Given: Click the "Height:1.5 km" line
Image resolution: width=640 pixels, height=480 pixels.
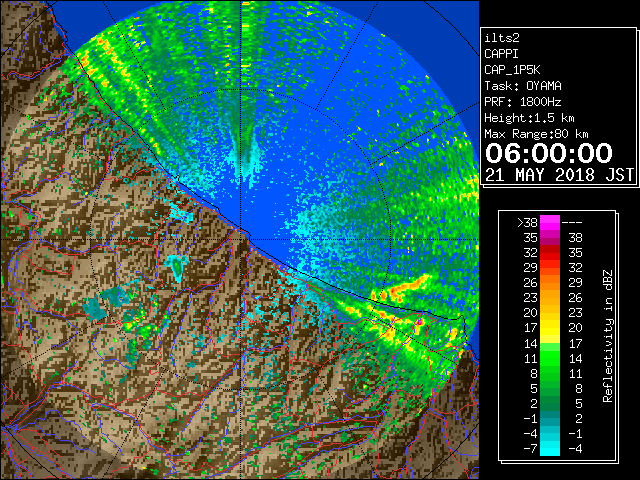Looking at the screenshot, I should 529,118.
